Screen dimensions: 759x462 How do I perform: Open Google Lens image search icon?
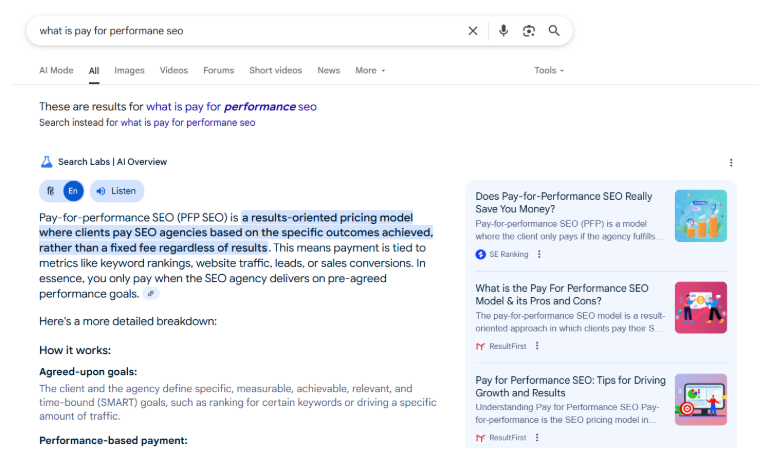(529, 31)
